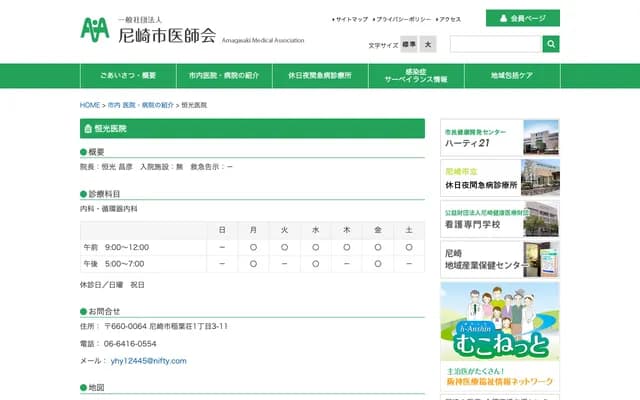
Task: Open the サイトマップ link
Action: click(x=351, y=19)
